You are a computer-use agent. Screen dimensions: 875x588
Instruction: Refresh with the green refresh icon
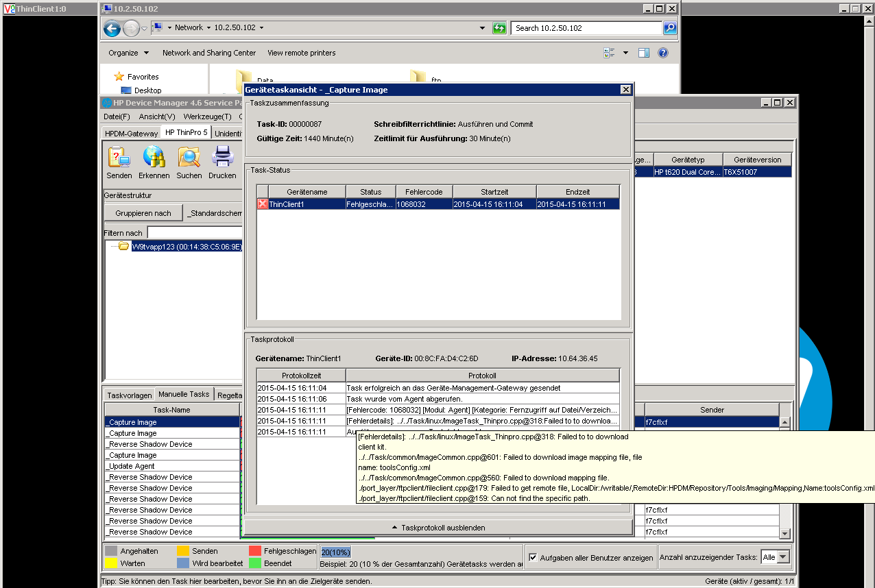tap(499, 28)
